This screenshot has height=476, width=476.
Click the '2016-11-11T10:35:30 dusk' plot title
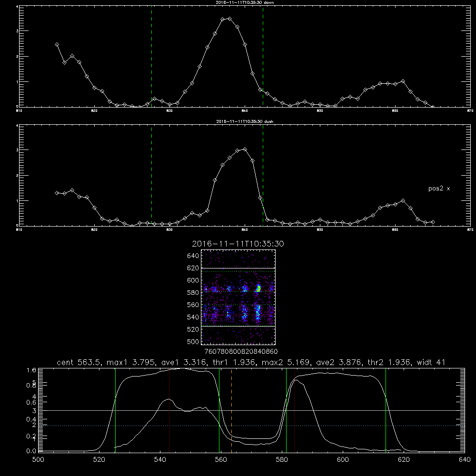(x=245, y=121)
